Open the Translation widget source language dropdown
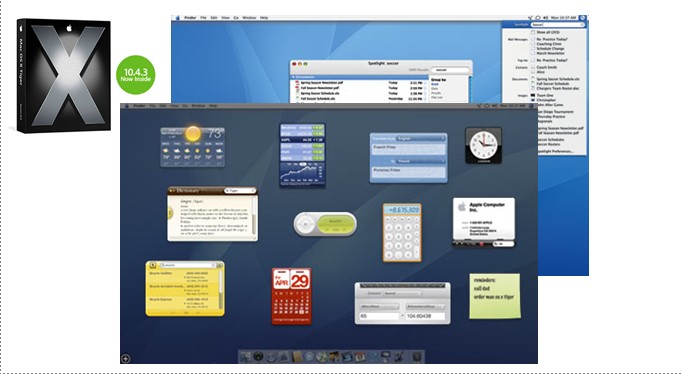This screenshot has height=375, width=683. point(421,139)
